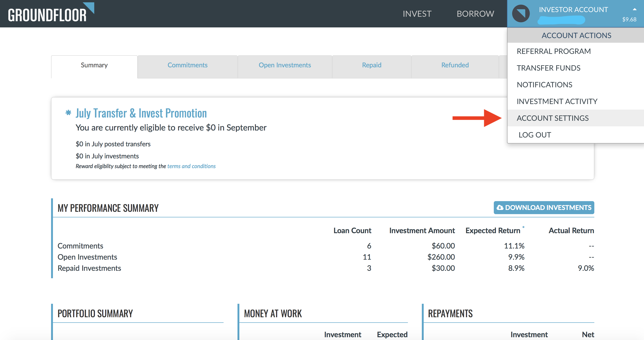
Task: Click the terms and conditions link
Action: pos(192,165)
